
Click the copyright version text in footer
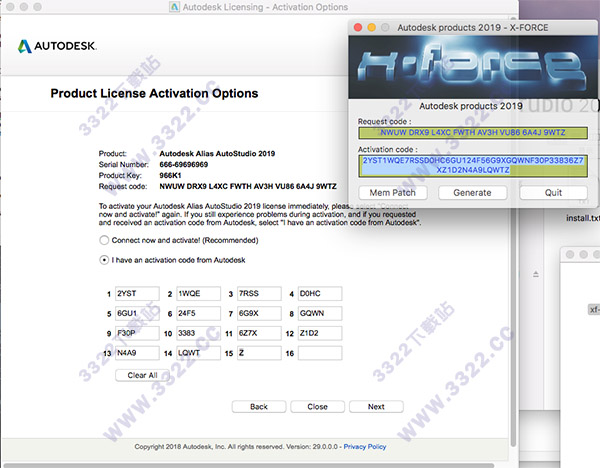[236, 447]
